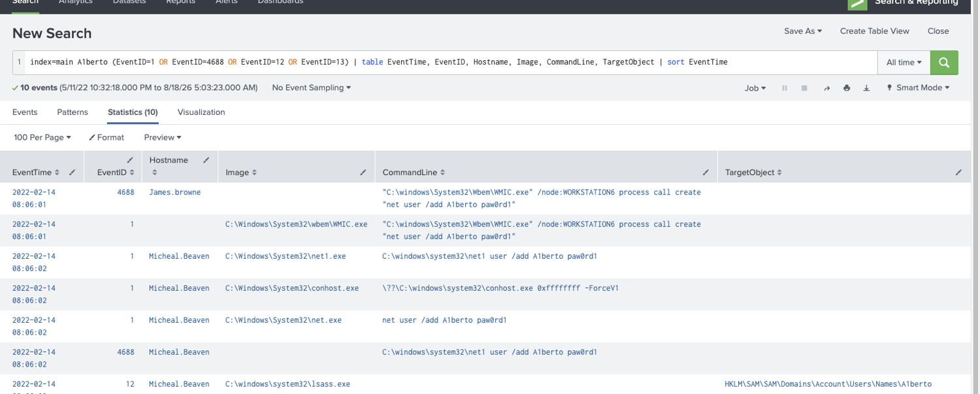Share the search job

(x=826, y=88)
